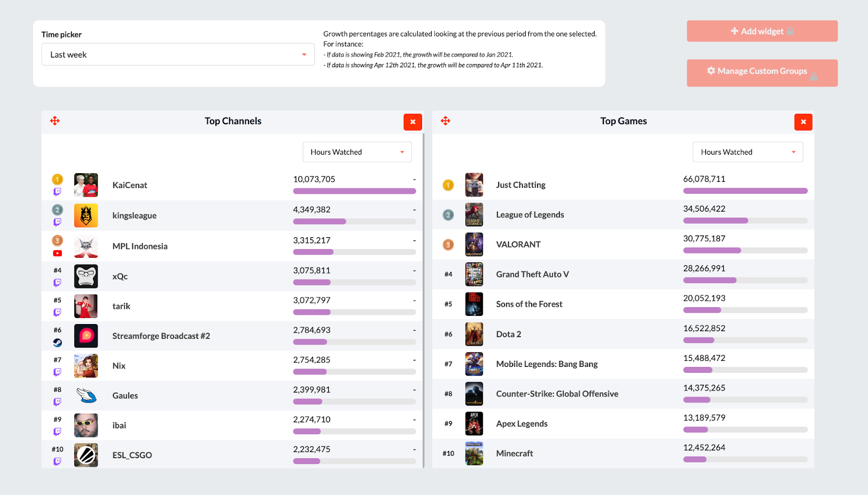
Task: Click the value 10,073,705 for KaiCenat
Action: click(x=314, y=179)
